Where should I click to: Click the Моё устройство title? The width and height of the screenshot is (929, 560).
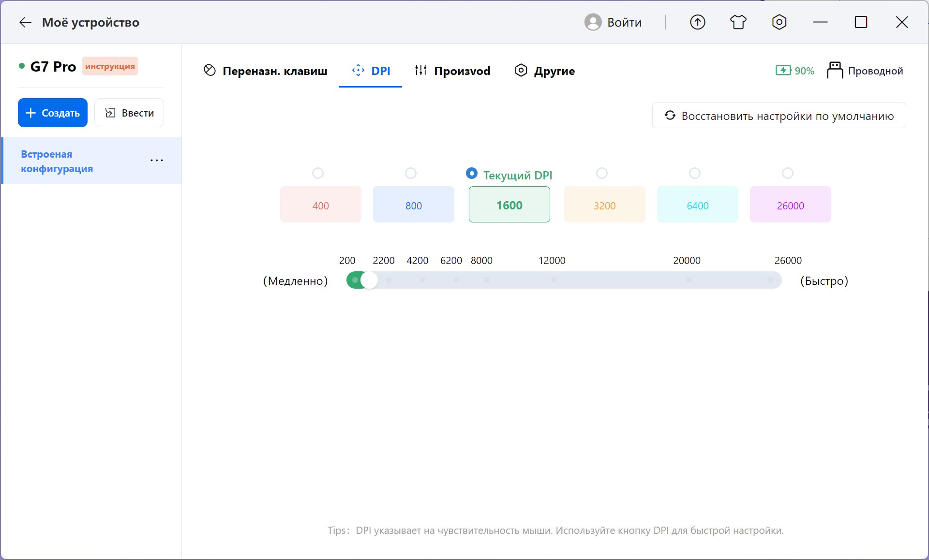(90, 22)
